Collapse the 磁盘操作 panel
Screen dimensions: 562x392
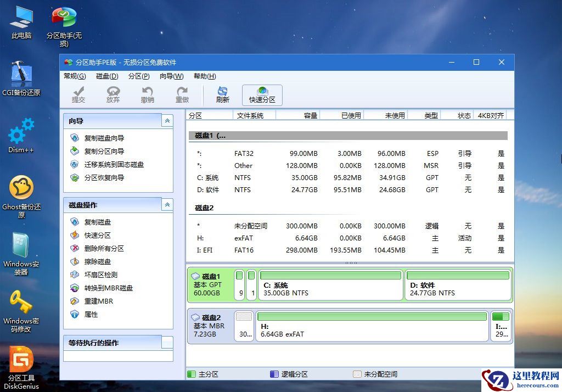point(167,204)
